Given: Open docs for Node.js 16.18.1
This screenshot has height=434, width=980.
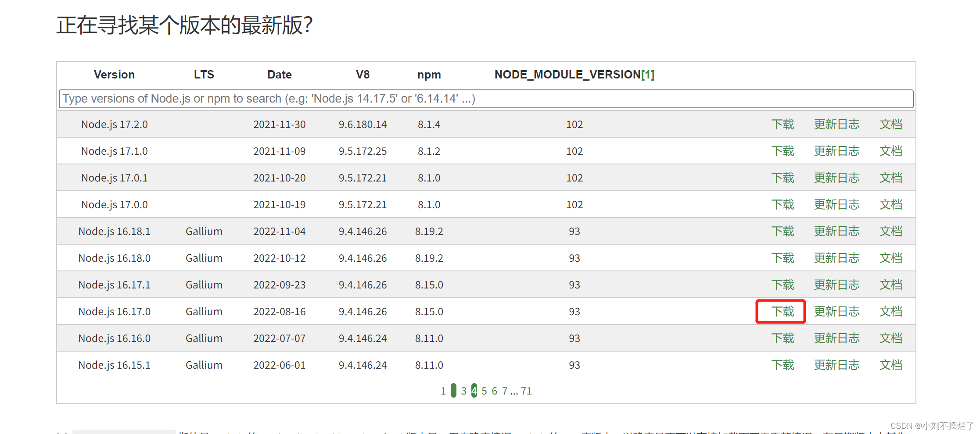Looking at the screenshot, I should [890, 231].
